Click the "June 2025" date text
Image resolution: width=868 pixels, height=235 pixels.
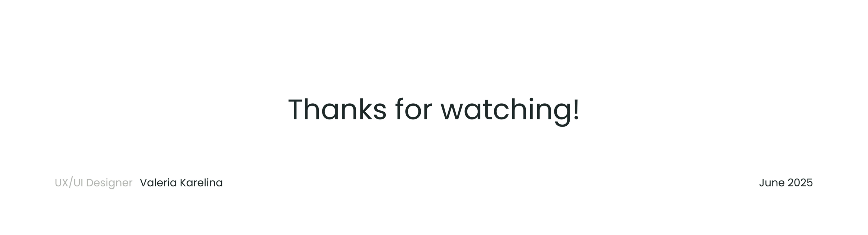(x=786, y=183)
